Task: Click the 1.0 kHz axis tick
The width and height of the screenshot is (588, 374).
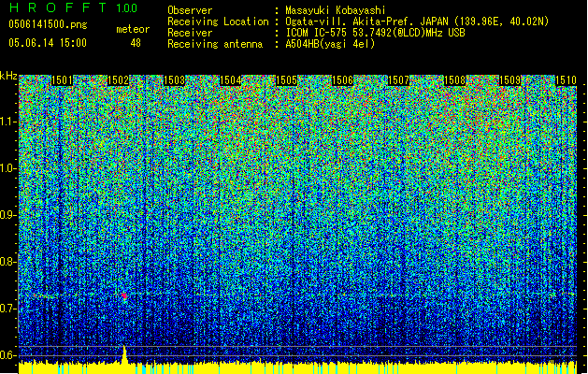Action: tap(7, 168)
